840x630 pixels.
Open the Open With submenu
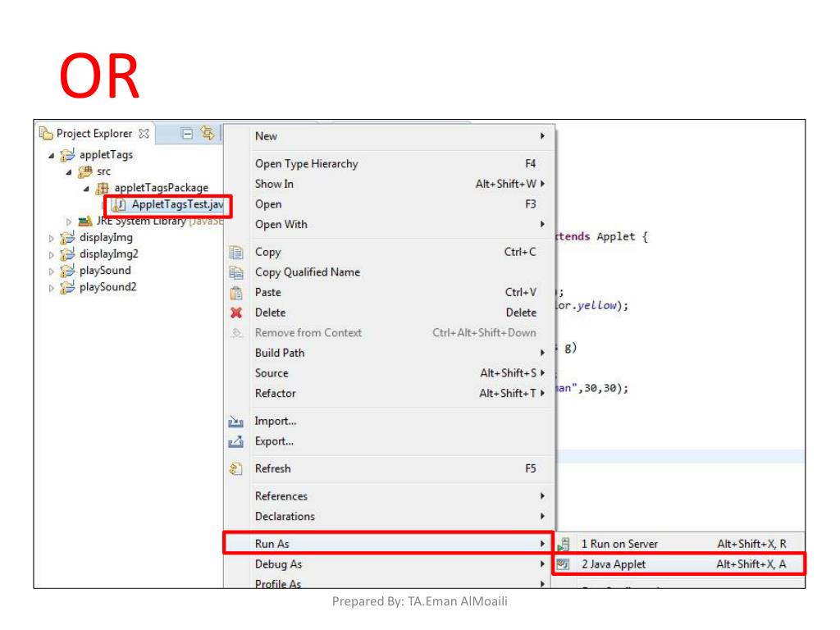click(x=390, y=225)
